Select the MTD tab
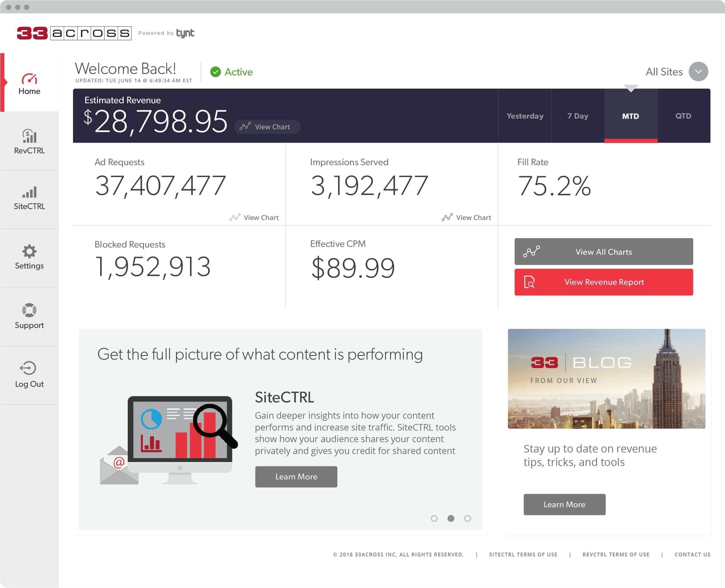 [x=630, y=116]
